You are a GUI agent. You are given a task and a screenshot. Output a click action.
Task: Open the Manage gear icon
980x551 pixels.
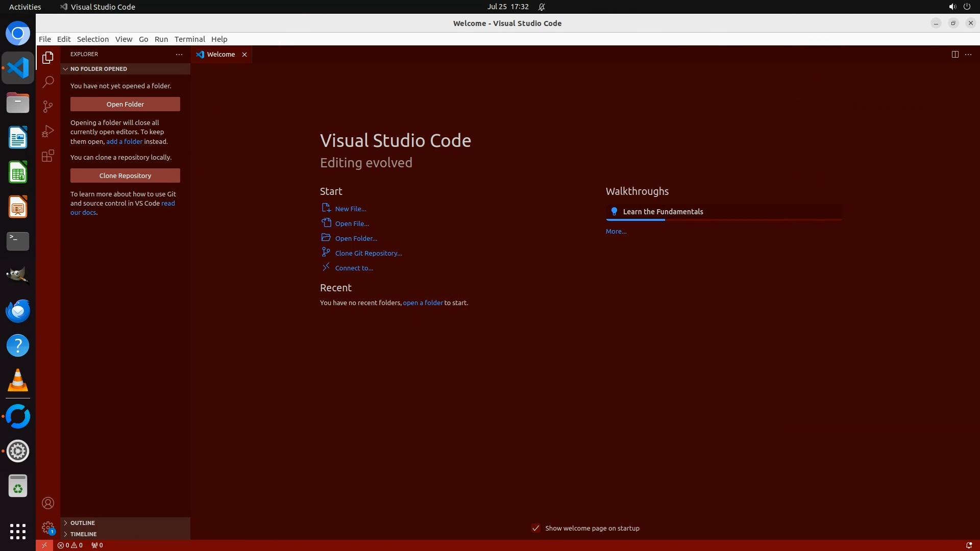tap(48, 527)
